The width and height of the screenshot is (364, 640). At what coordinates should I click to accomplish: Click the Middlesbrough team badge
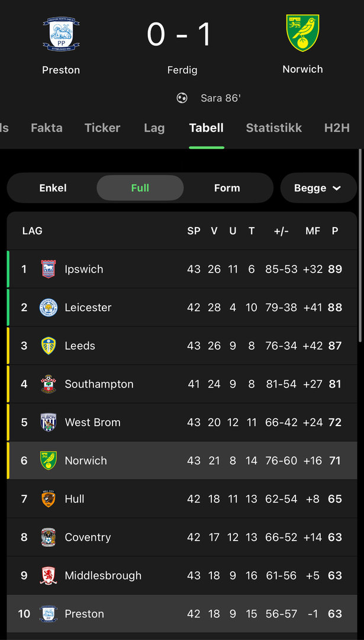[49, 575]
